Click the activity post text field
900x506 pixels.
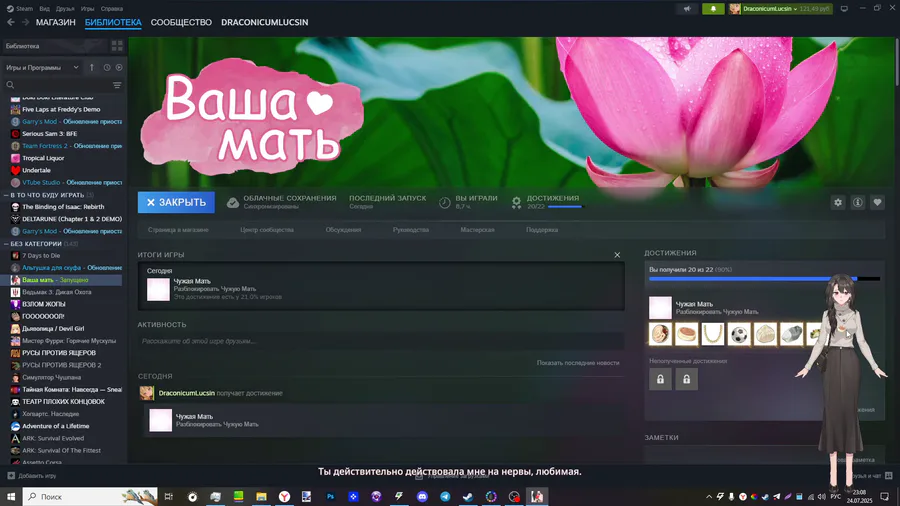[x=381, y=341]
